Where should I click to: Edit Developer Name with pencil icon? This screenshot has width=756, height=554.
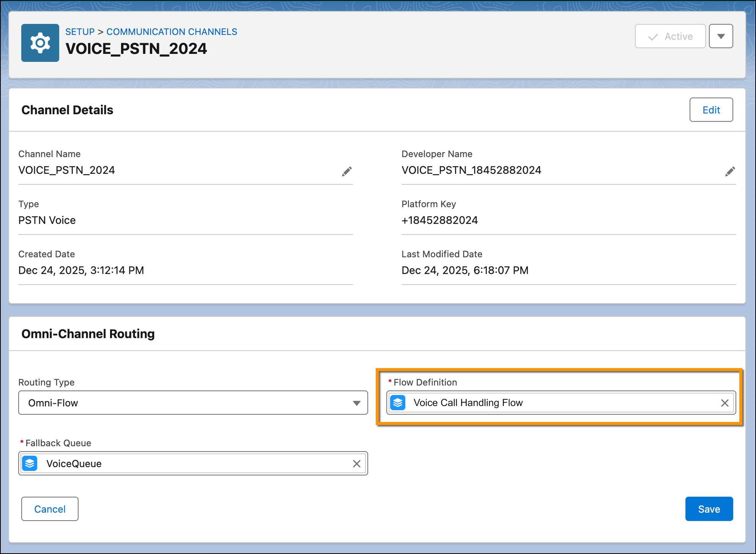tap(730, 172)
